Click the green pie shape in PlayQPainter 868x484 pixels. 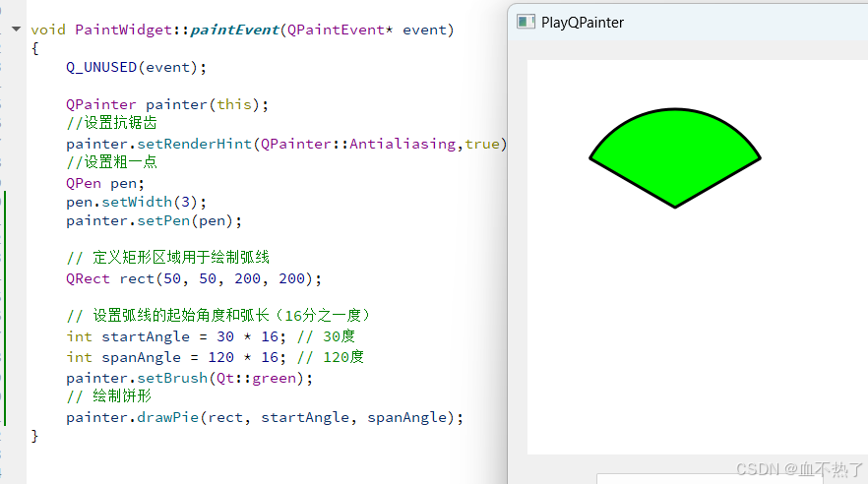[675, 157]
